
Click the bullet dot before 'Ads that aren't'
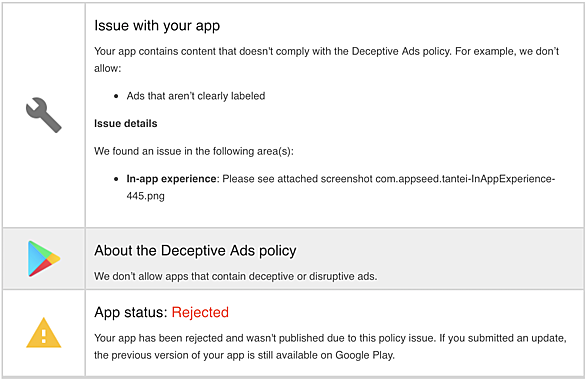coord(116,96)
